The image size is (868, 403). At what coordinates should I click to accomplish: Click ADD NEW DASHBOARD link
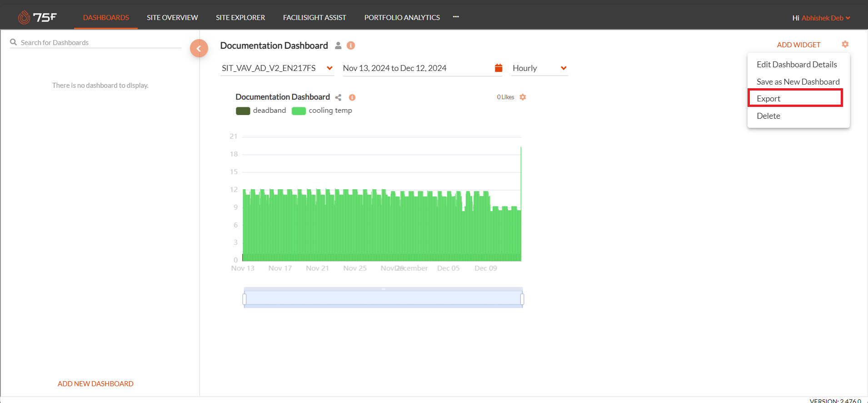95,383
